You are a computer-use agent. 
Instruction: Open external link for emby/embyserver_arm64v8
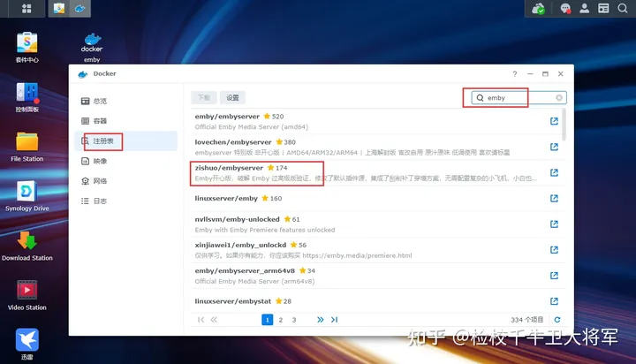coord(554,276)
